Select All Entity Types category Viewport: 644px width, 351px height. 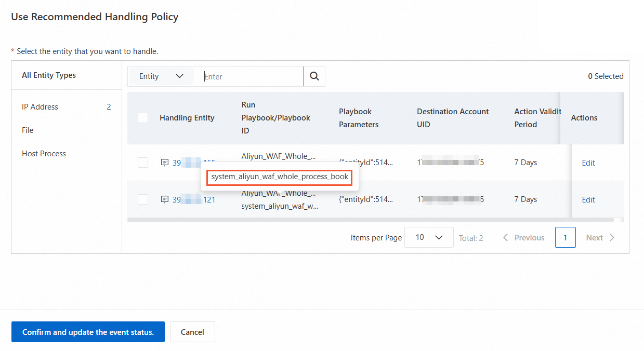[x=49, y=75]
